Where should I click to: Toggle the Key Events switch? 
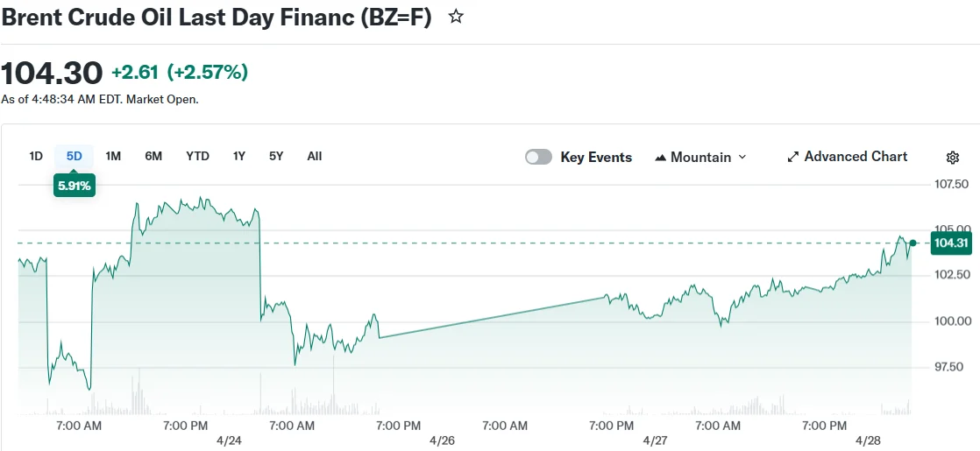pyautogui.click(x=538, y=157)
